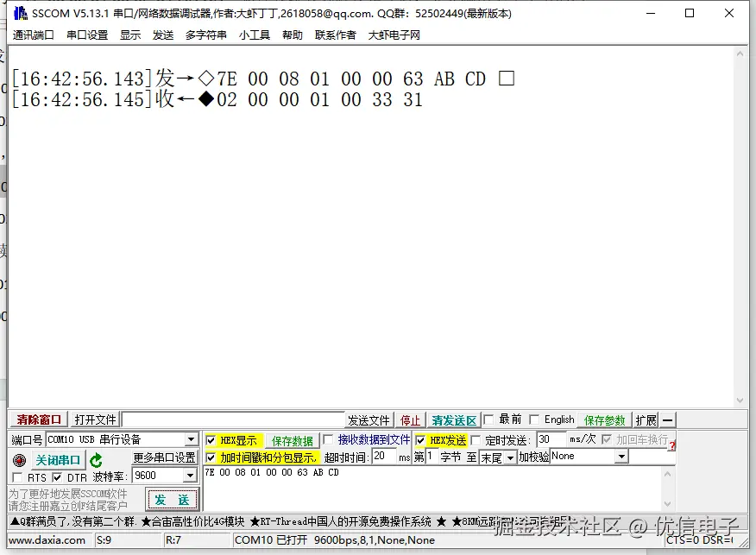The height and width of the screenshot is (555, 756).
Task: Open the 加校验 None checksum dropdown
Action: [623, 456]
